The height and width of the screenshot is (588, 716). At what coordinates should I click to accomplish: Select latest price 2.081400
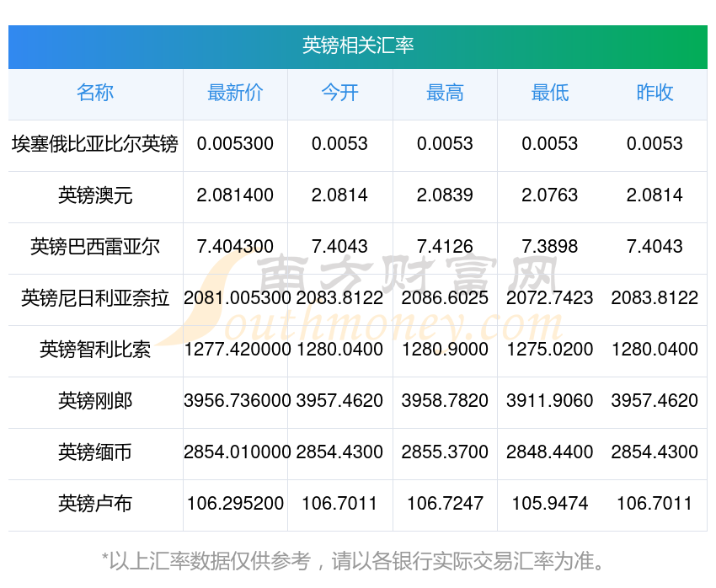point(235,195)
